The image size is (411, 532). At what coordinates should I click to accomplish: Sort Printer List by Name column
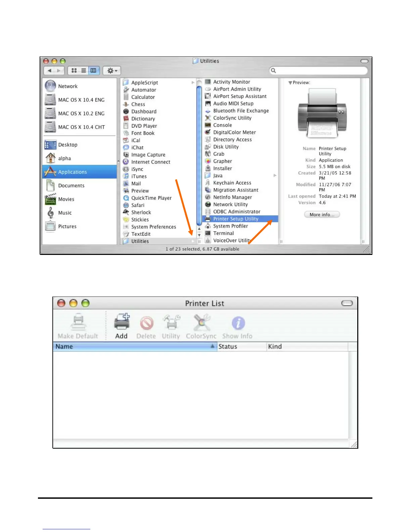pos(135,347)
